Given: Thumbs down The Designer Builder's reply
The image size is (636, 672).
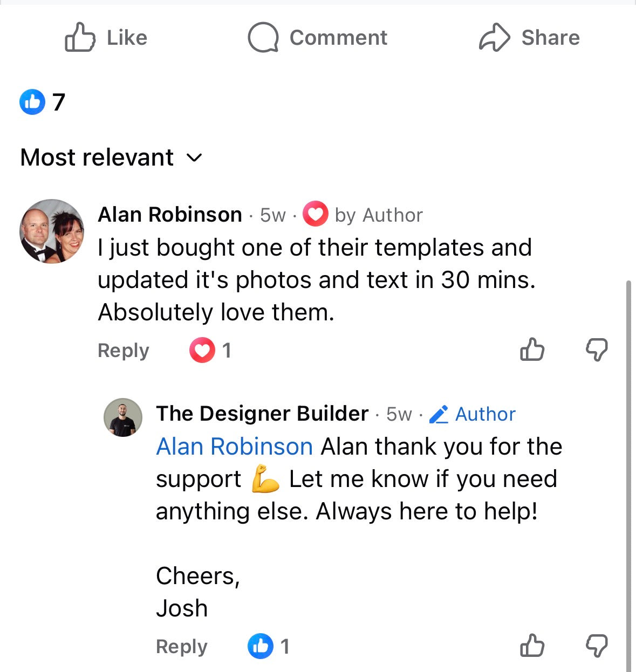Looking at the screenshot, I should click(x=597, y=646).
